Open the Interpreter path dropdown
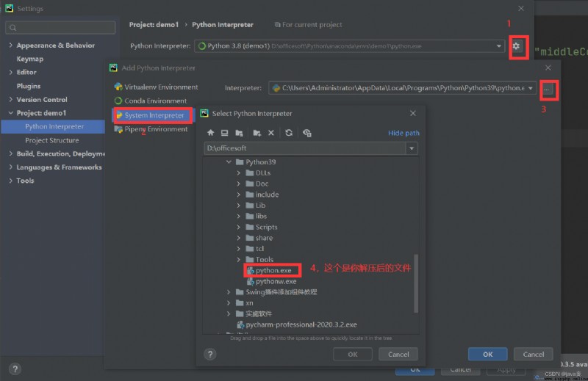The image size is (588, 381). (x=530, y=88)
